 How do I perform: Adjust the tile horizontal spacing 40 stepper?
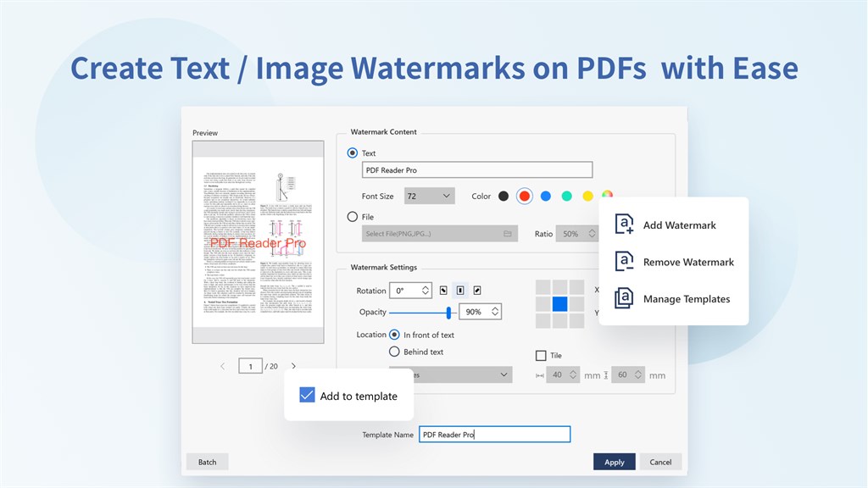[573, 374]
